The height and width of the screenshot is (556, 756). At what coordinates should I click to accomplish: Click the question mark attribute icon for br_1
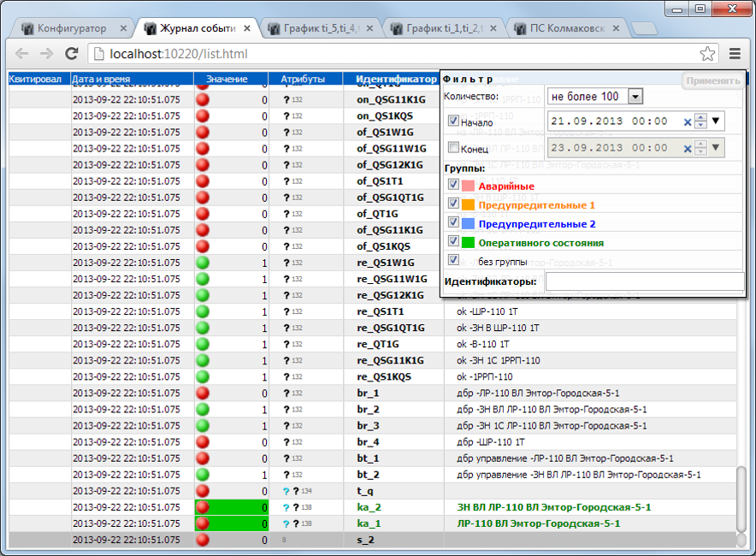point(286,393)
